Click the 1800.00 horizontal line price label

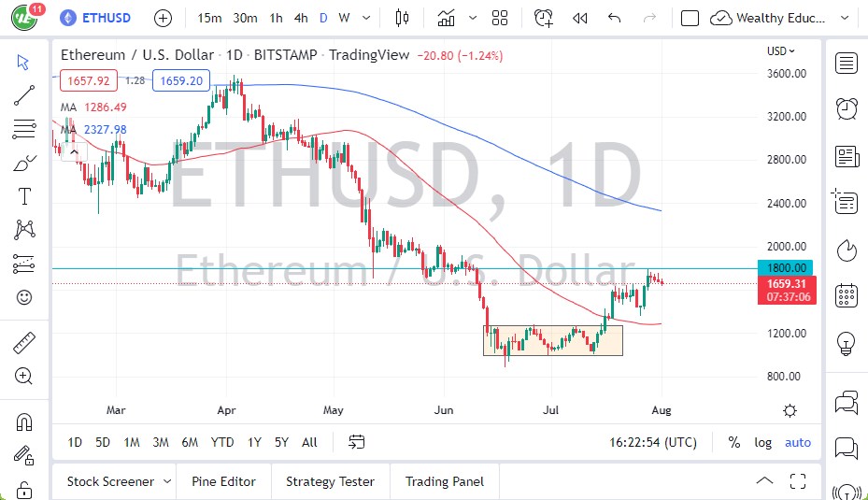tap(785, 267)
